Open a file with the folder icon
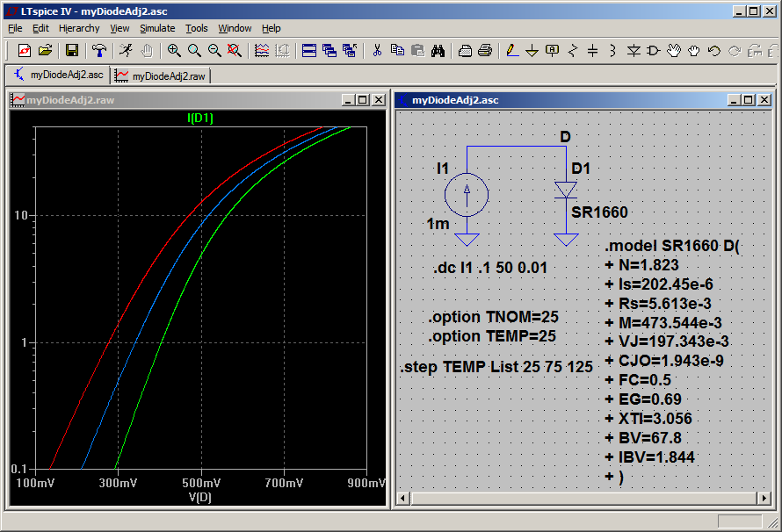Viewport: 782px width, 532px height. tap(45, 50)
